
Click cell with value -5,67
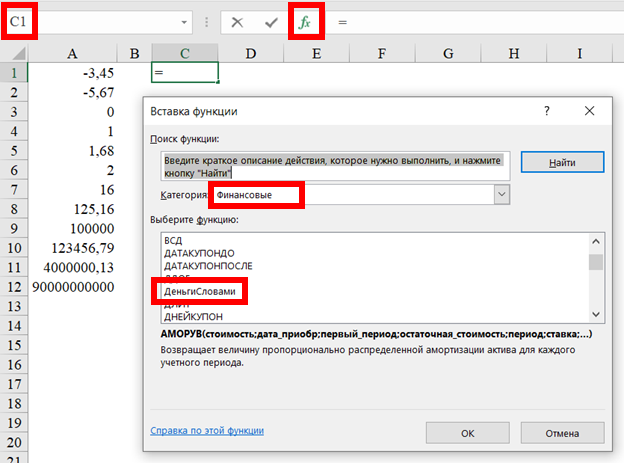click(x=72, y=92)
